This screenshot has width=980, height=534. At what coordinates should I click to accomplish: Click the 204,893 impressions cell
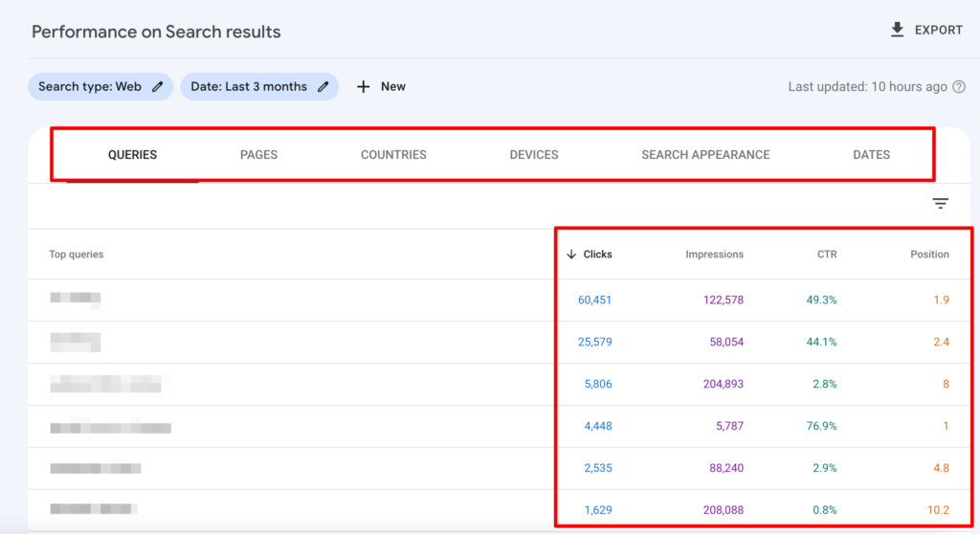pos(724,384)
